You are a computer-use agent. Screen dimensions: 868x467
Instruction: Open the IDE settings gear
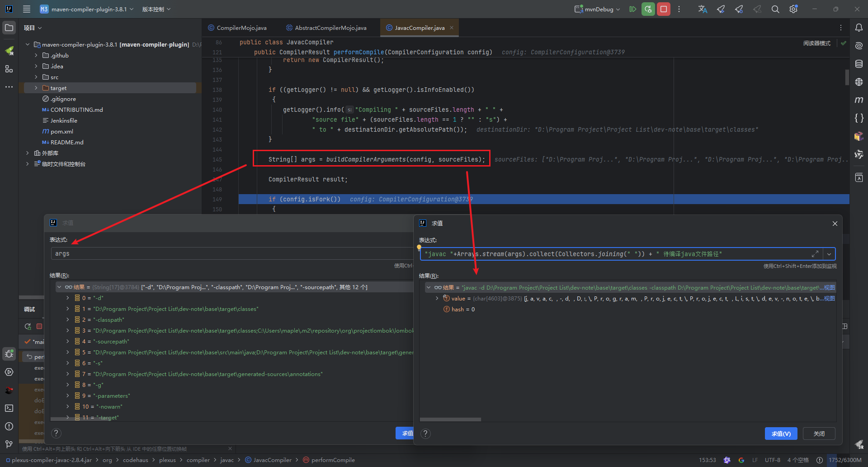click(x=793, y=9)
